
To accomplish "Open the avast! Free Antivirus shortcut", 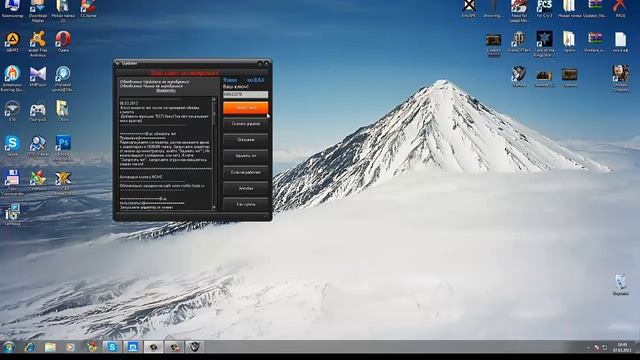I will (38, 43).
